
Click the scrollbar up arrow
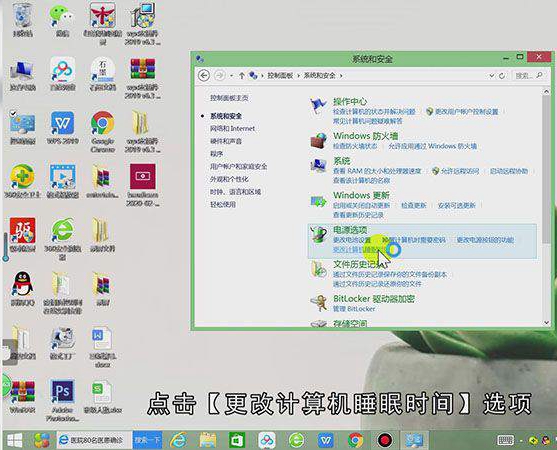546,92
